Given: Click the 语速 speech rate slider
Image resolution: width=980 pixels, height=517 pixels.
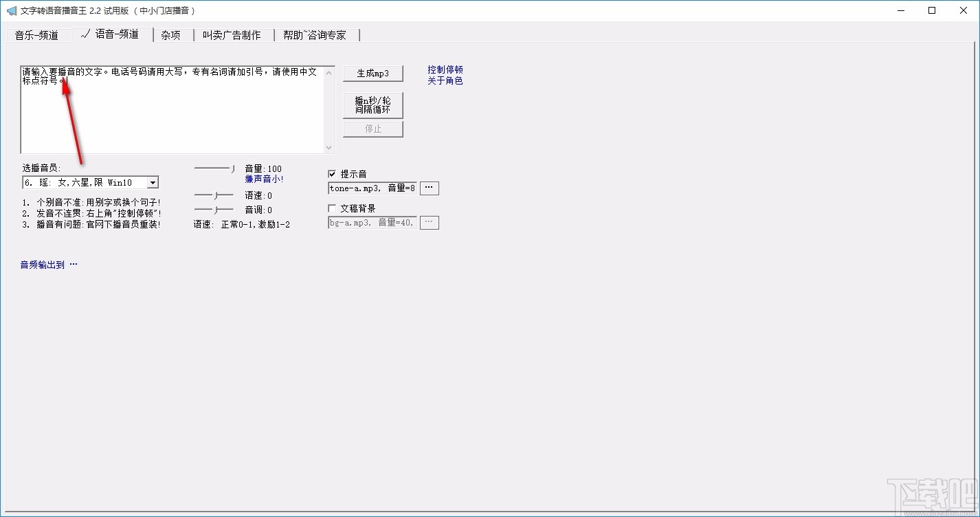Looking at the screenshot, I should point(214,195).
